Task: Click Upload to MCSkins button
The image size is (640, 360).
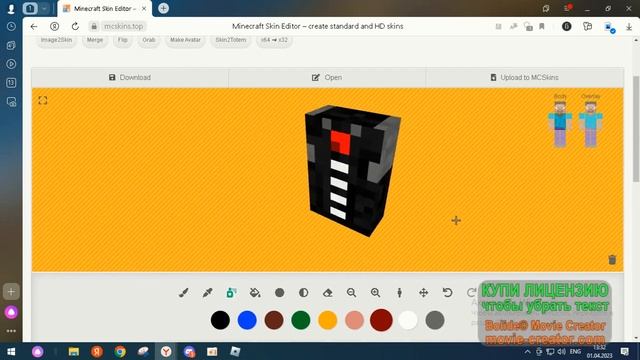Action: pyautogui.click(x=524, y=78)
